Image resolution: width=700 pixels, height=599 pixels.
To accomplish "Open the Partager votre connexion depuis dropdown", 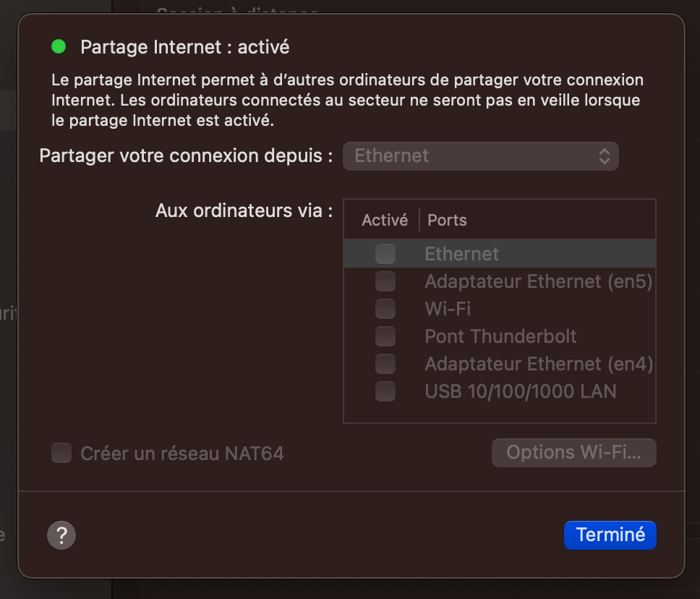I will tap(481, 156).
